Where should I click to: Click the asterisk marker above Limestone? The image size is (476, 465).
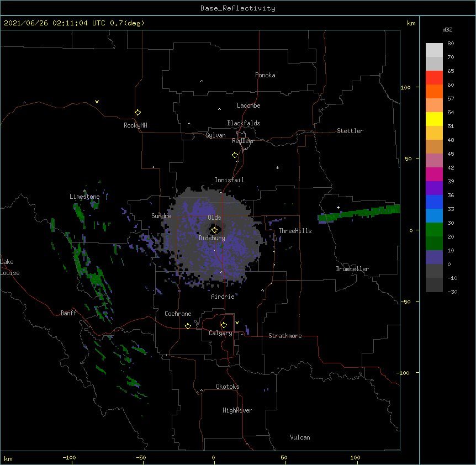85,191
